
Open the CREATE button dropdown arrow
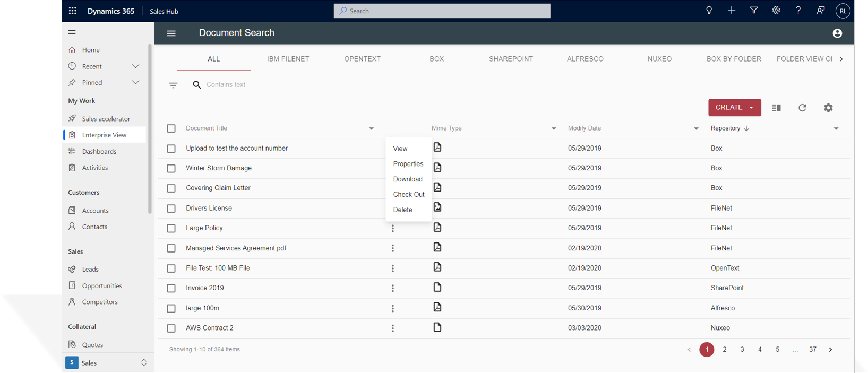pos(751,108)
